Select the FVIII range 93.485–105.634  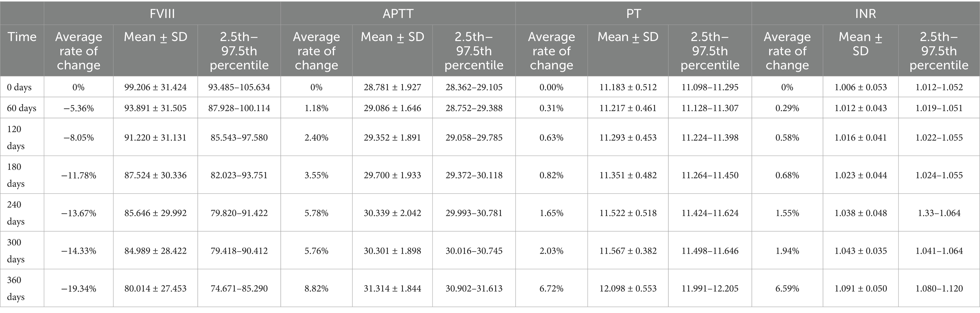coord(239,87)
